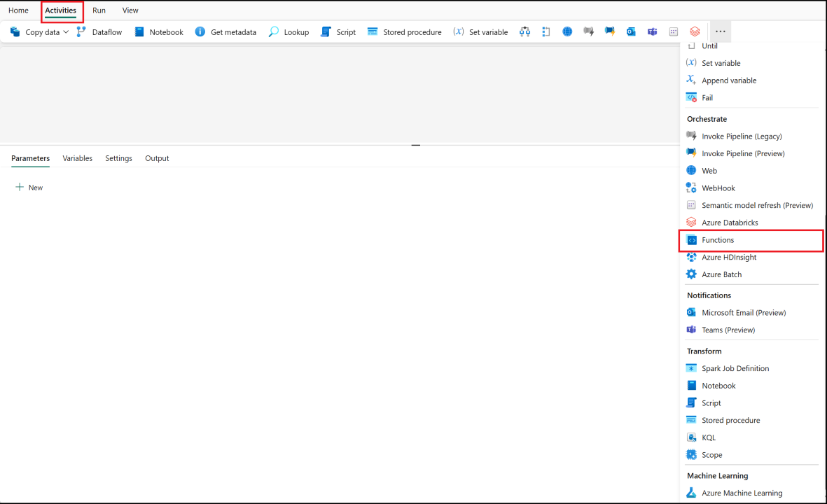This screenshot has width=827, height=504.
Task: Select Functions in the Orchestrate list
Action: (x=718, y=239)
